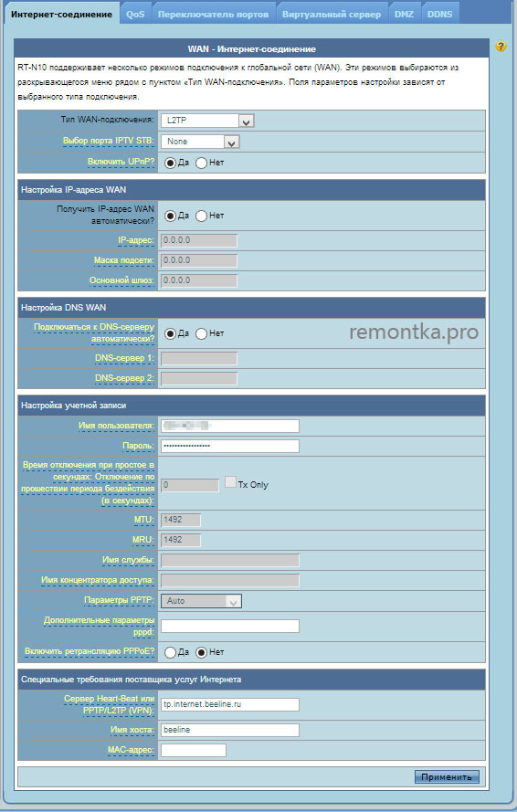Click the Имя пользователя help link

pos(116,426)
